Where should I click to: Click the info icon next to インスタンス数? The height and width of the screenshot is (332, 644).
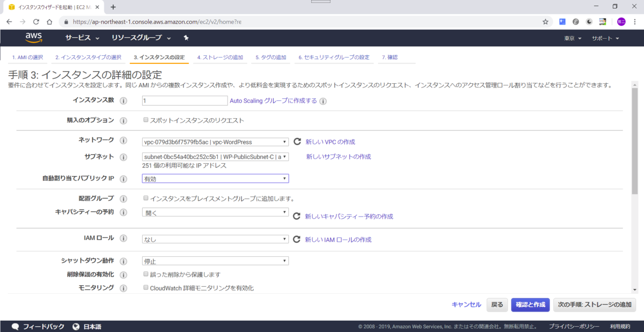pos(123,100)
